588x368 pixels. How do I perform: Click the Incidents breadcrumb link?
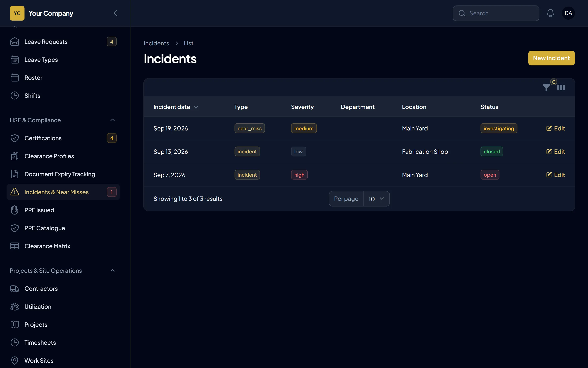click(156, 43)
